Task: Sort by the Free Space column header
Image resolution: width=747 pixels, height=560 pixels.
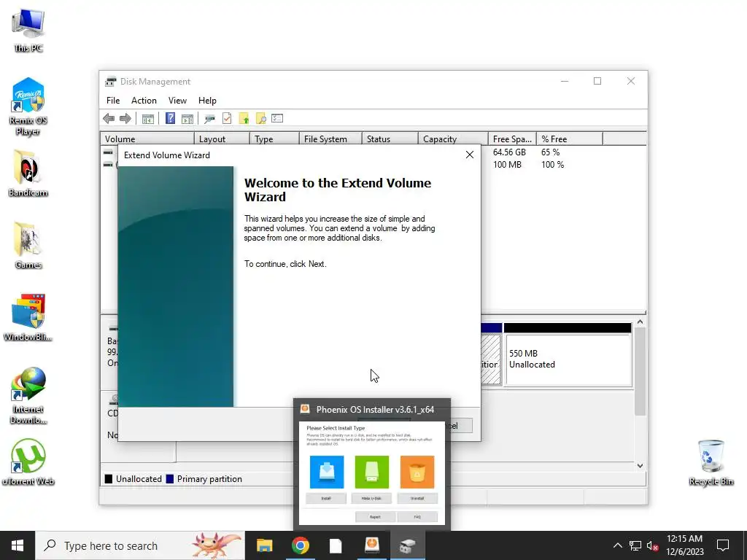Action: point(512,139)
